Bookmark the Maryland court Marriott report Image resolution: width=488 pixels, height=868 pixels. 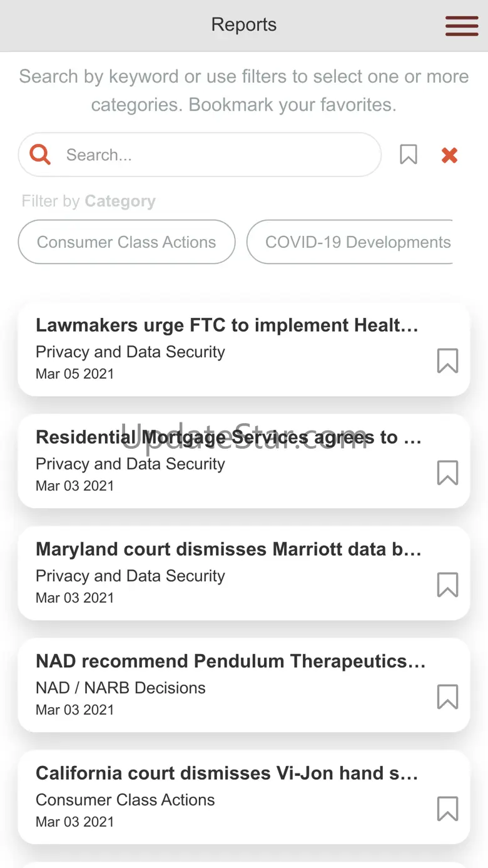click(447, 585)
